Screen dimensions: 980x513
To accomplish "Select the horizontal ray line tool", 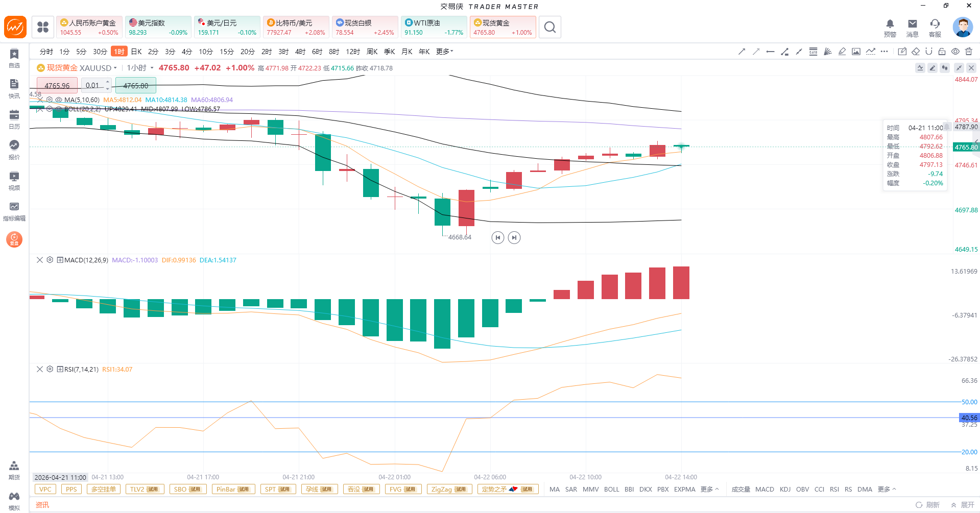I will coord(771,52).
